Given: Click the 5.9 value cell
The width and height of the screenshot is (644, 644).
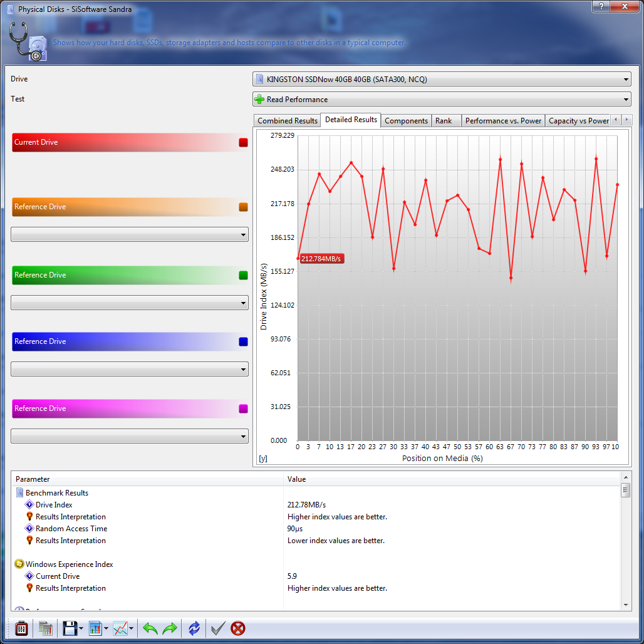Looking at the screenshot, I should point(292,576).
